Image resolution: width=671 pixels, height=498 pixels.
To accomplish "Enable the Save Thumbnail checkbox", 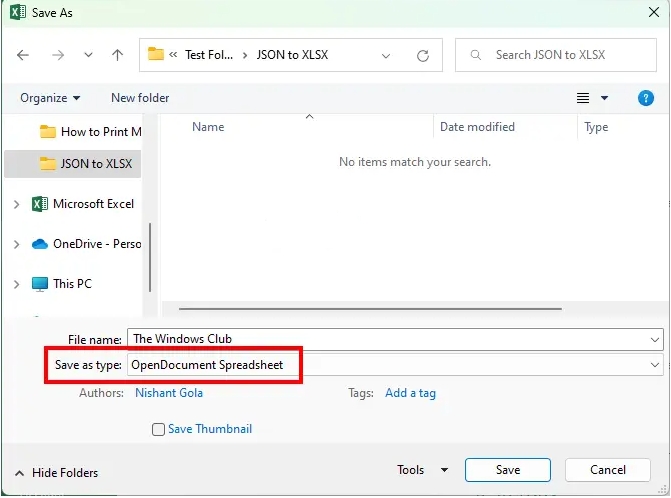I will coord(158,429).
